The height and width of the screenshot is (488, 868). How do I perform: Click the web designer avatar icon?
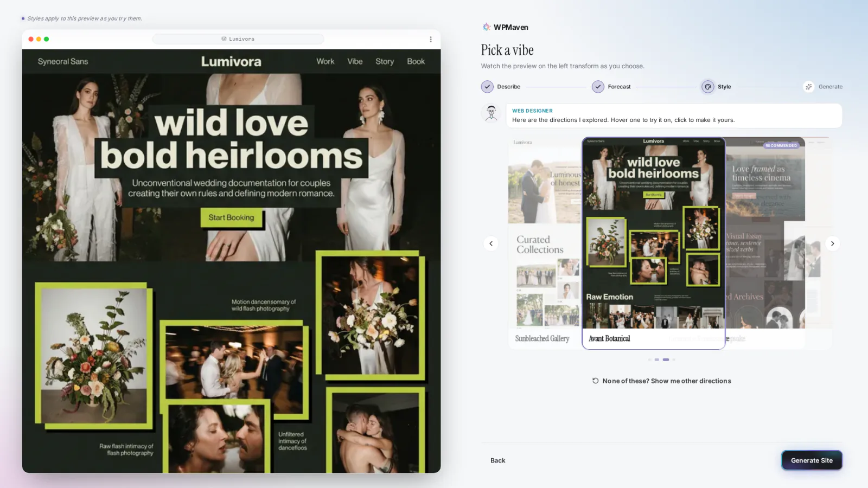click(x=492, y=113)
